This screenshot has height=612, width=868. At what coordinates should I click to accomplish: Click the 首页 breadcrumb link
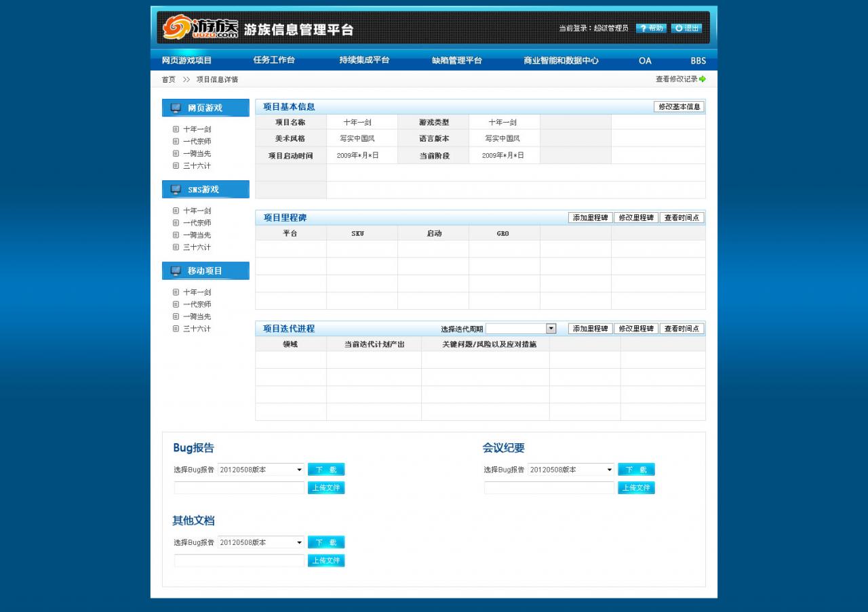point(168,79)
